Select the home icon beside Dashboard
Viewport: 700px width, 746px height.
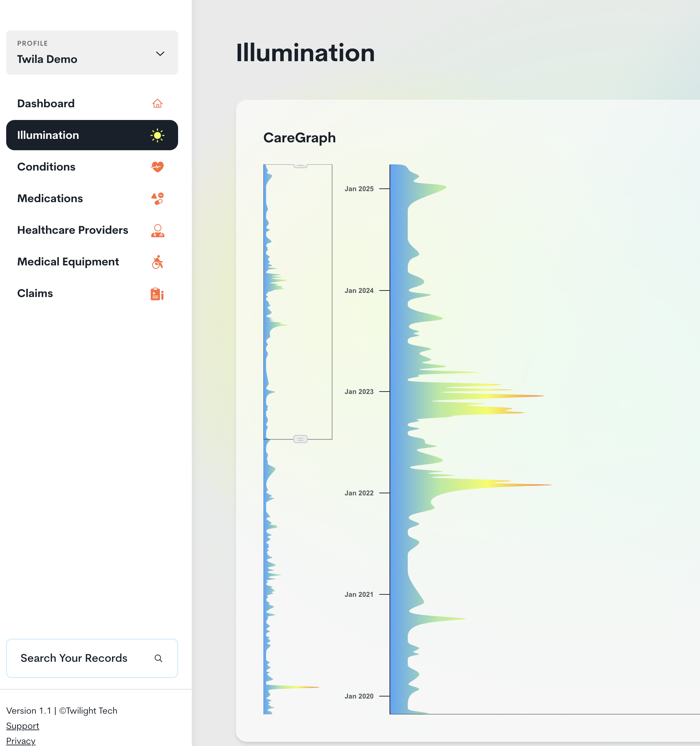pyautogui.click(x=158, y=103)
